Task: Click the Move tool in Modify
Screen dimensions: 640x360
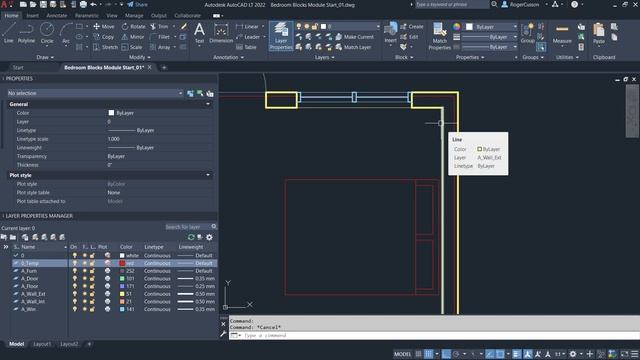Action: [x=104, y=27]
